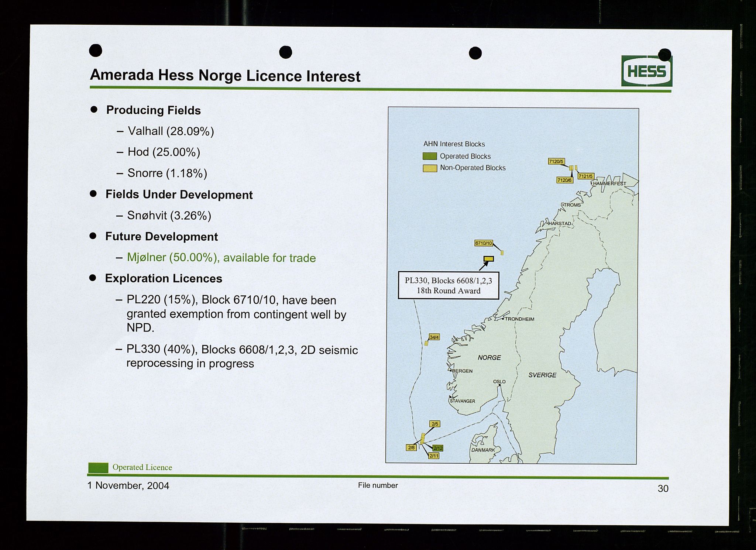Click the Non-Operated Blocks yellow legend swatch

(430, 168)
